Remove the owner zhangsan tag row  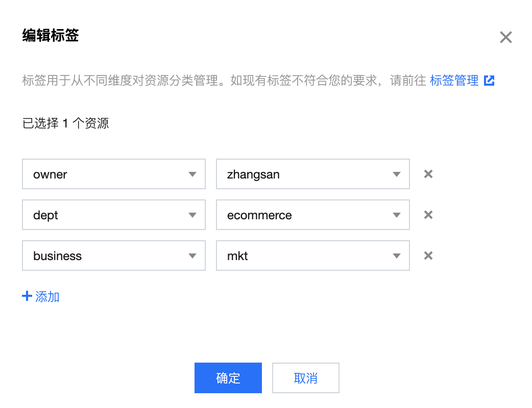point(428,174)
